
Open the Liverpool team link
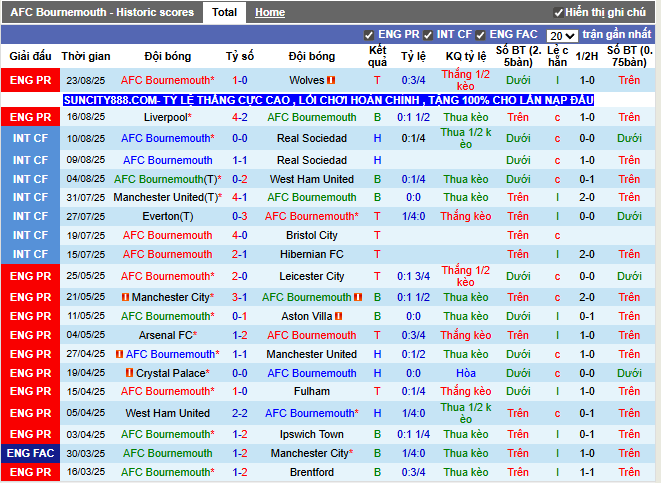tap(165, 117)
